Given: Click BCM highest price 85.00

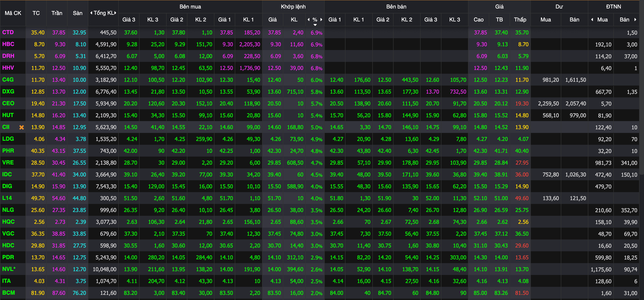Looking at the screenshot, I should 480,293.
